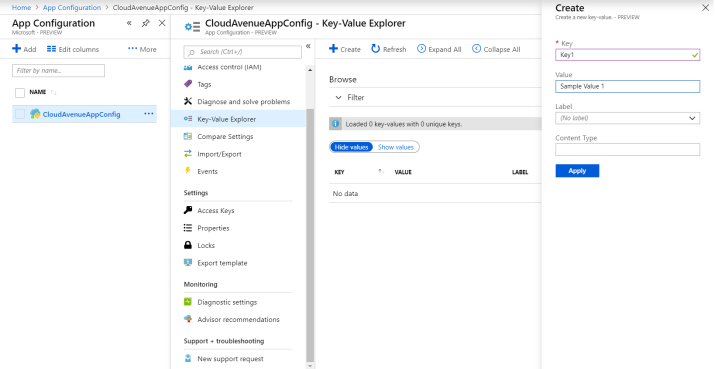Click the New support request icon
Screen dimensions: 715x369
pos(188,359)
